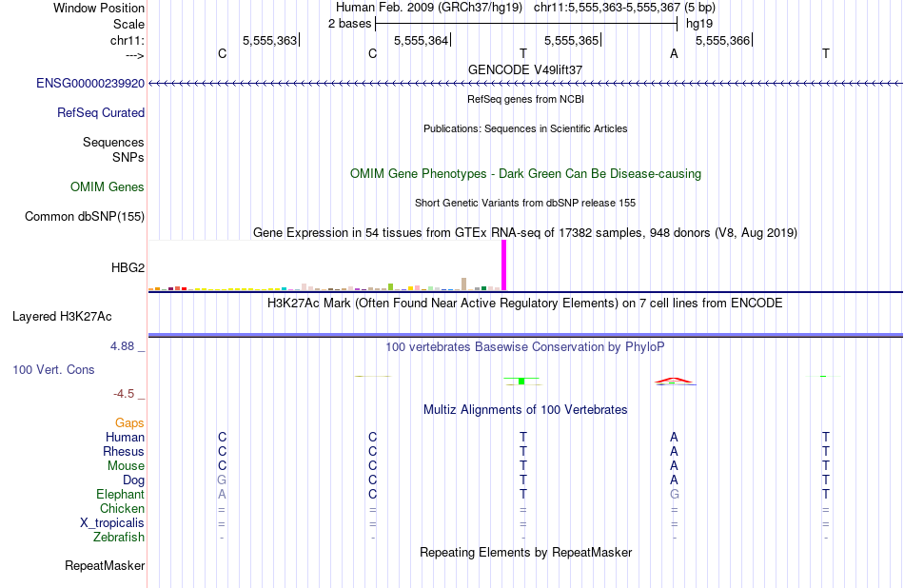Click the H3K27Ac Mark ENCODE track title
Viewport: 904px width, 588px height.
(x=525, y=304)
